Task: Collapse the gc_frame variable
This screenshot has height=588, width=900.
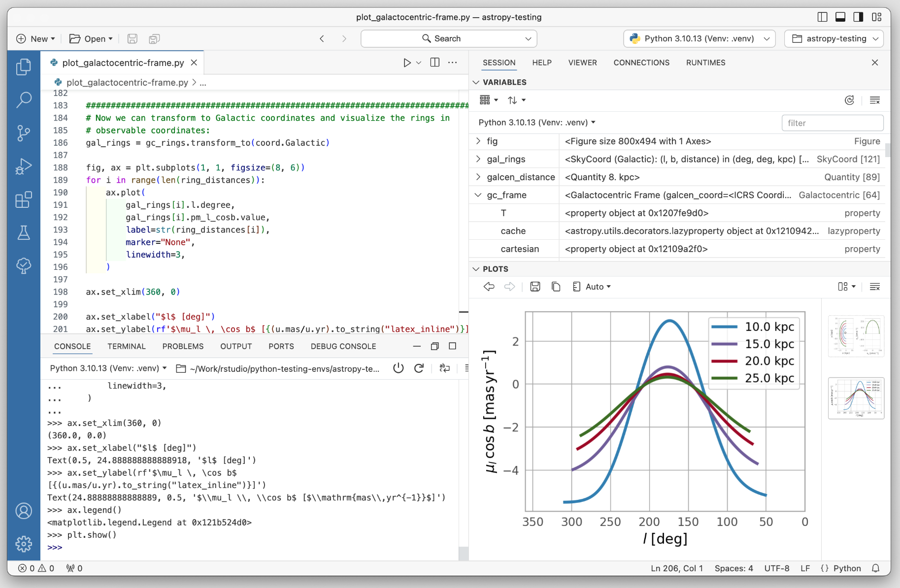Action: [478, 195]
